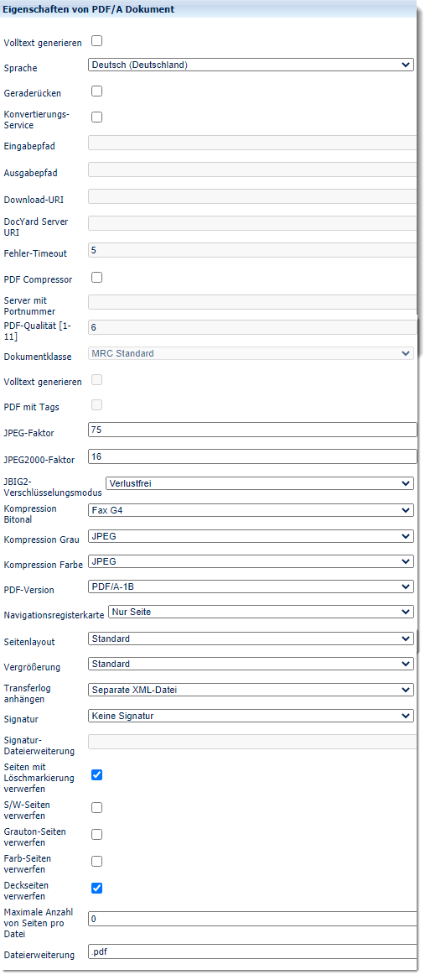Open the PDF-Version dropdown
This screenshot has height=980, width=425.
[251, 586]
